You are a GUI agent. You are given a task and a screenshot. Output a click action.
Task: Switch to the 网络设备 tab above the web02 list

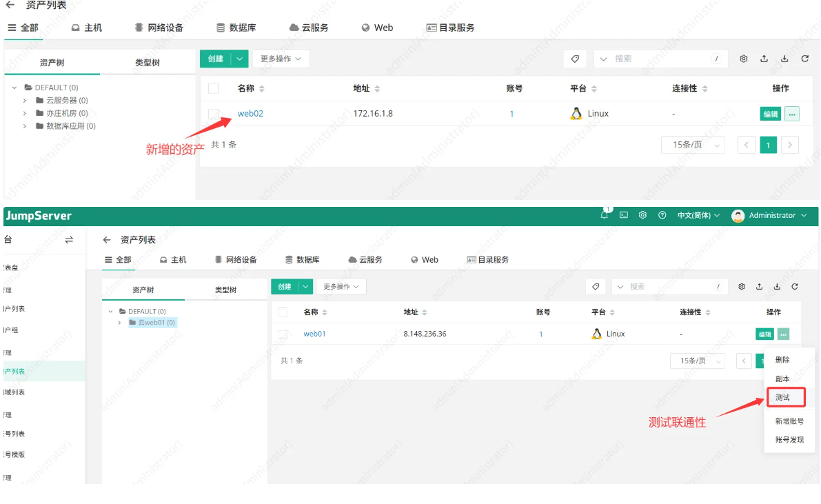tap(159, 28)
